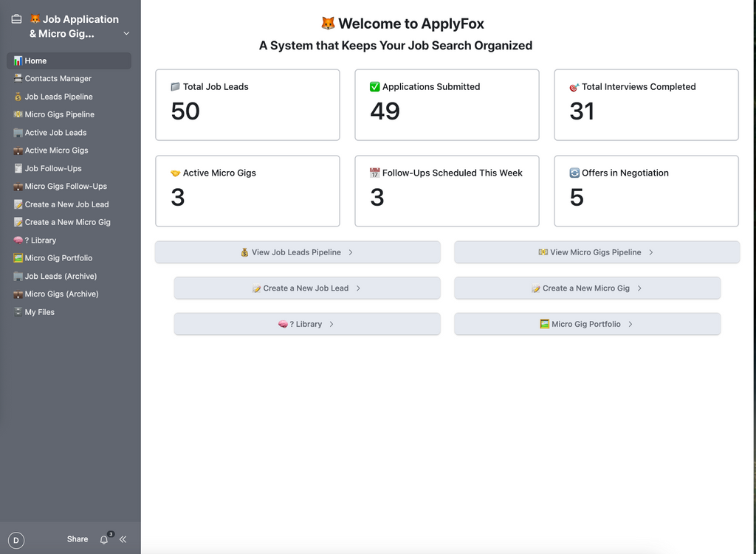The width and height of the screenshot is (756, 554).
Task: Click the View Micro Gigs Pipeline button
Action: [x=597, y=252]
